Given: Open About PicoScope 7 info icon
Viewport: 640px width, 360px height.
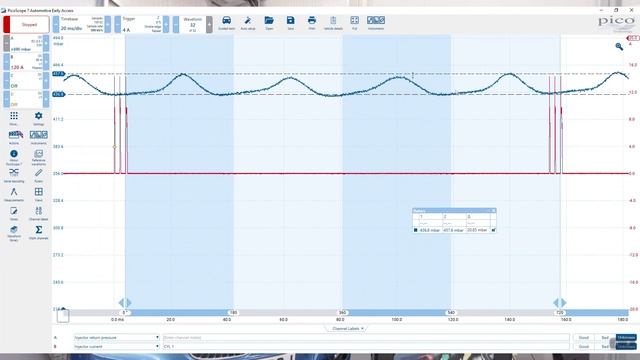Looking at the screenshot, I should (14, 157).
